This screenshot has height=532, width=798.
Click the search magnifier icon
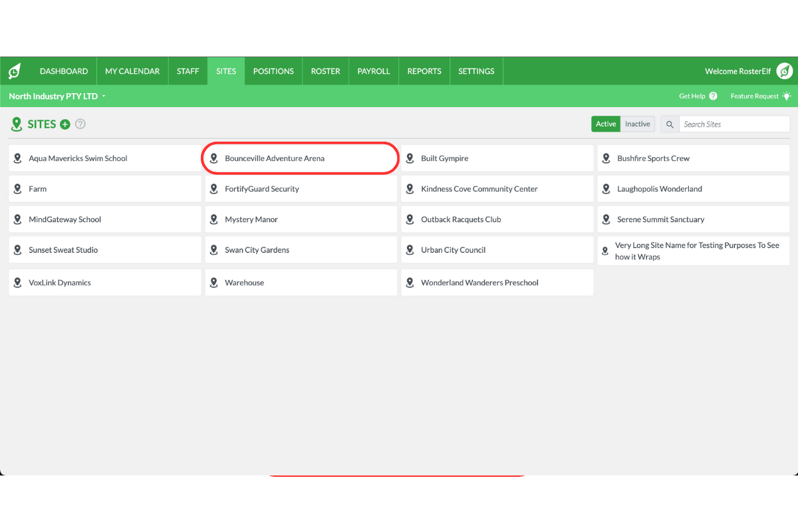670,124
